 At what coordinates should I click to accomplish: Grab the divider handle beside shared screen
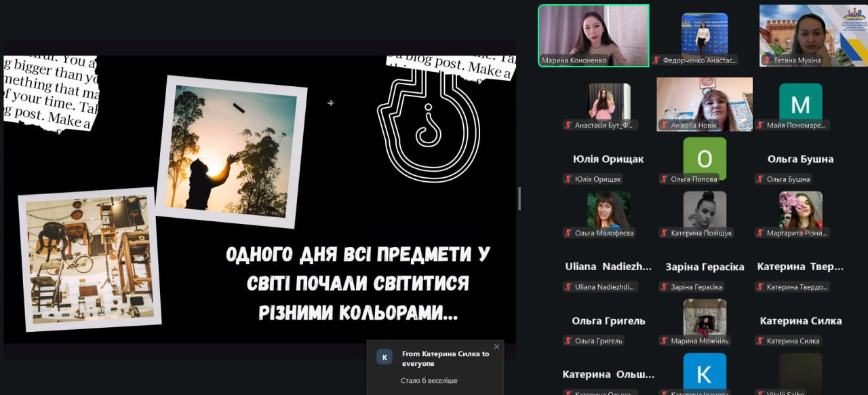(x=519, y=198)
